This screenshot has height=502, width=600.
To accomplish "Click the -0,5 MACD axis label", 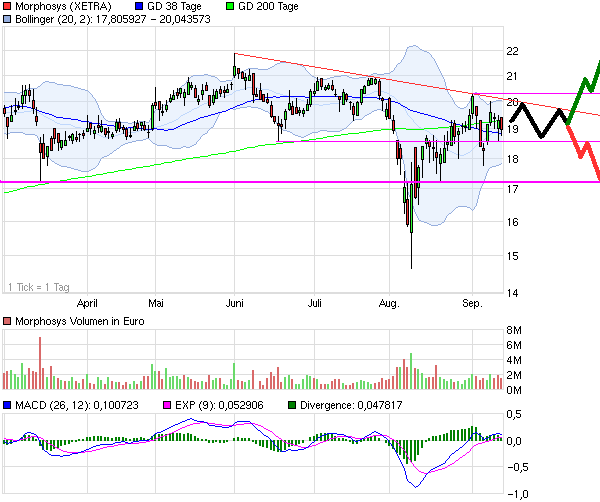I will 517,467.
